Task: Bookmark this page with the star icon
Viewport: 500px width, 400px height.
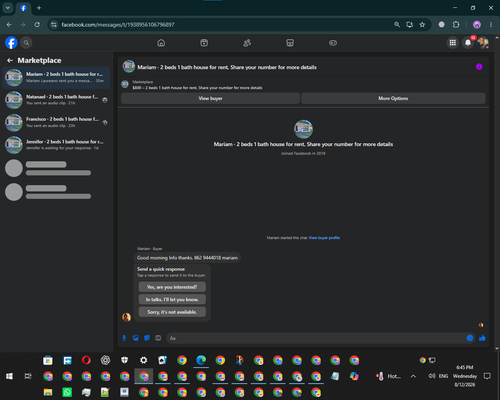Action: click(422, 25)
